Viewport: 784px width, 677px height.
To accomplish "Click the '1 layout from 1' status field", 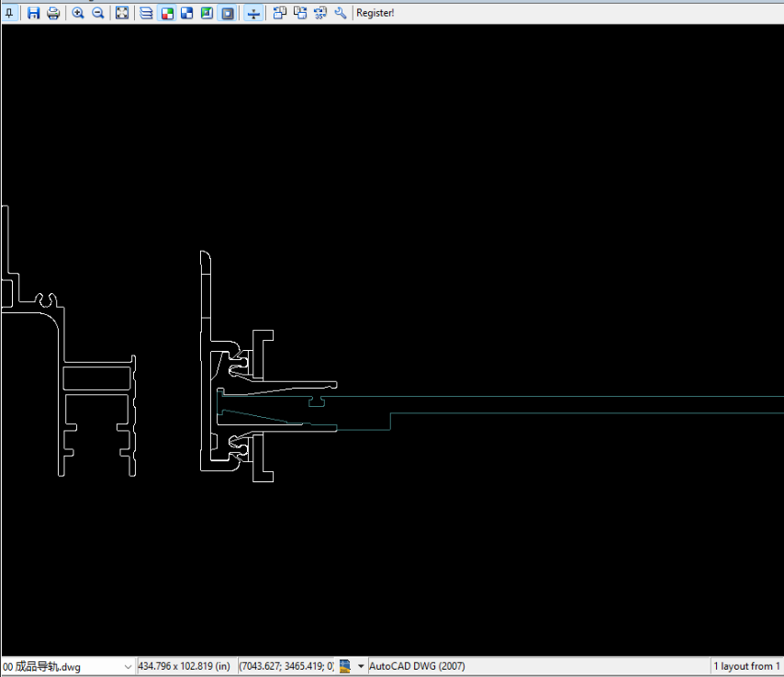I will coord(745,666).
